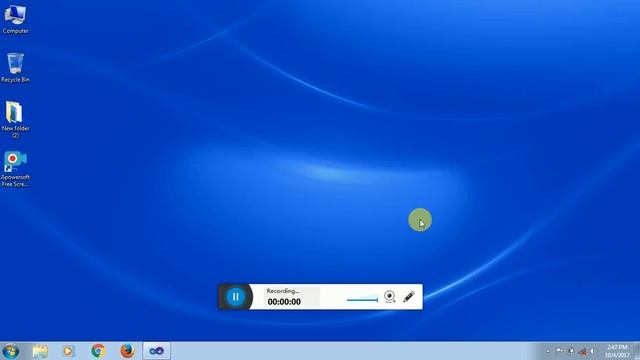The height and width of the screenshot is (360, 640).
Task: Open the Action Center flag icon
Action: [559, 351]
